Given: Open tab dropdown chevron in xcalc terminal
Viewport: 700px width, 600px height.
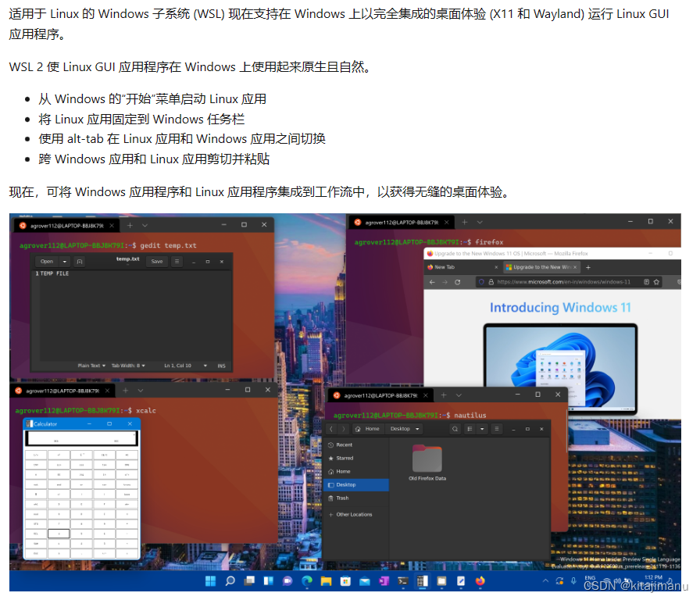Looking at the screenshot, I should point(140,391).
